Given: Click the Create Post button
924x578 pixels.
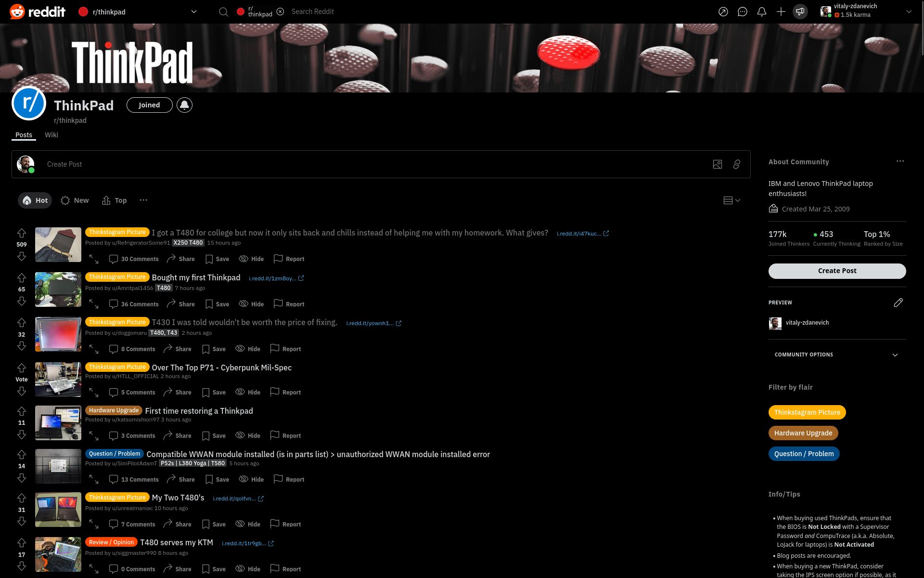Looking at the screenshot, I should coord(837,270).
